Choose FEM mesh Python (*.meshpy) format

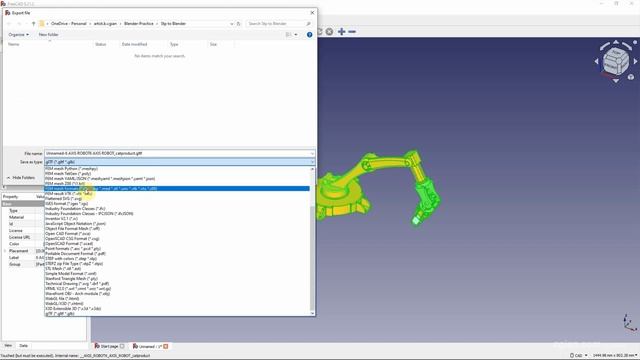tap(71, 169)
